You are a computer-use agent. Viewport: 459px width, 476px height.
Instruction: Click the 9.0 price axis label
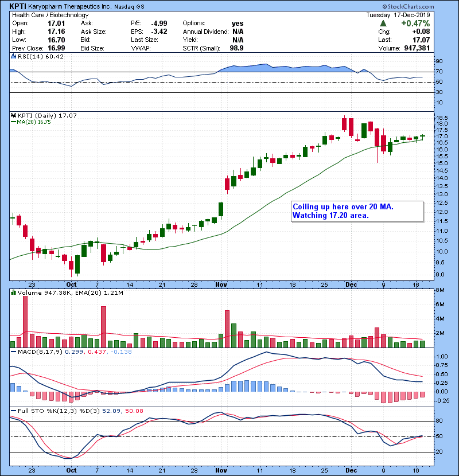click(x=441, y=275)
